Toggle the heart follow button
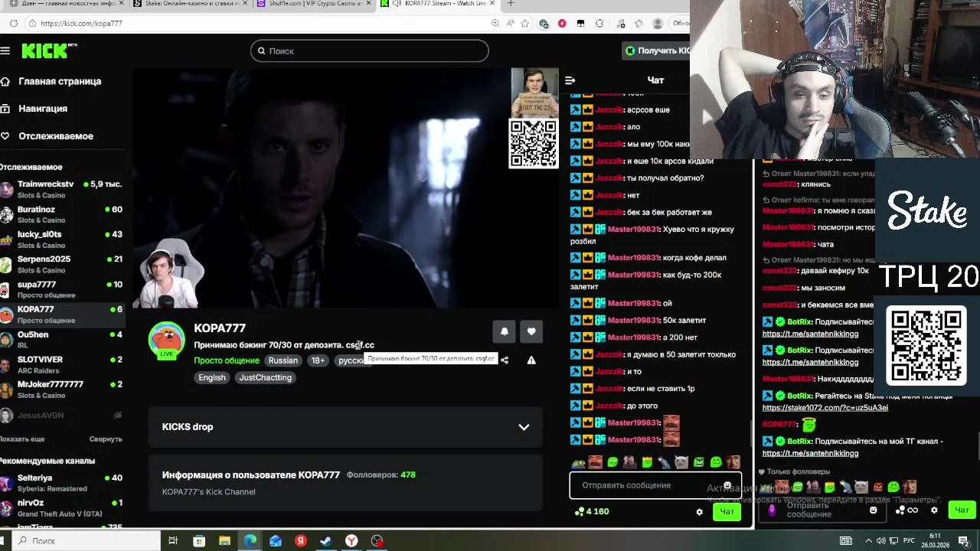The image size is (980, 551). pos(531,331)
